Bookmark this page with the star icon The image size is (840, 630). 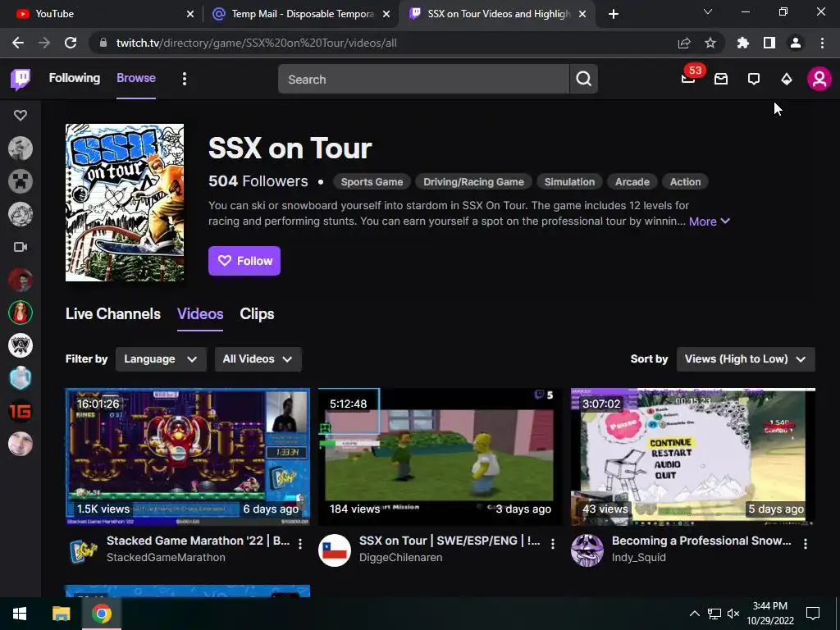710,43
